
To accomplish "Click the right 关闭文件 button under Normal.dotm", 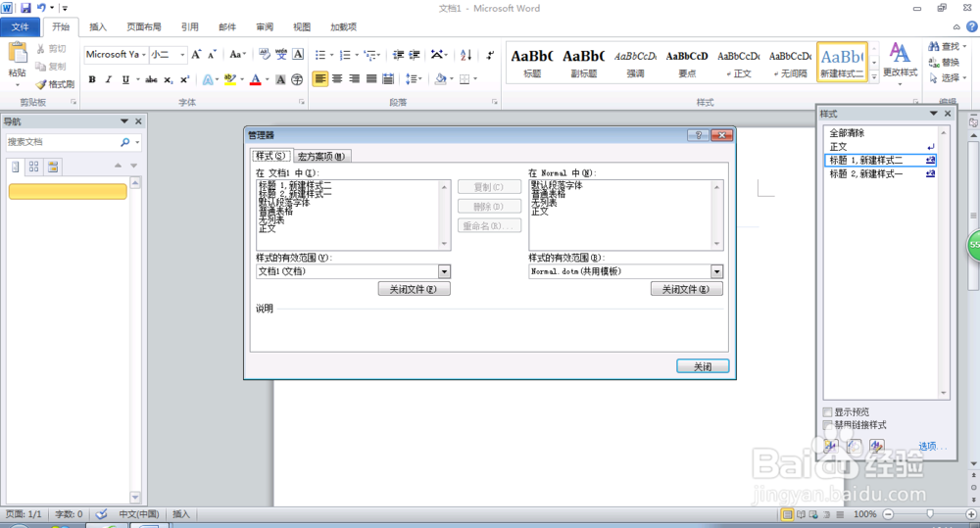I will (x=686, y=289).
